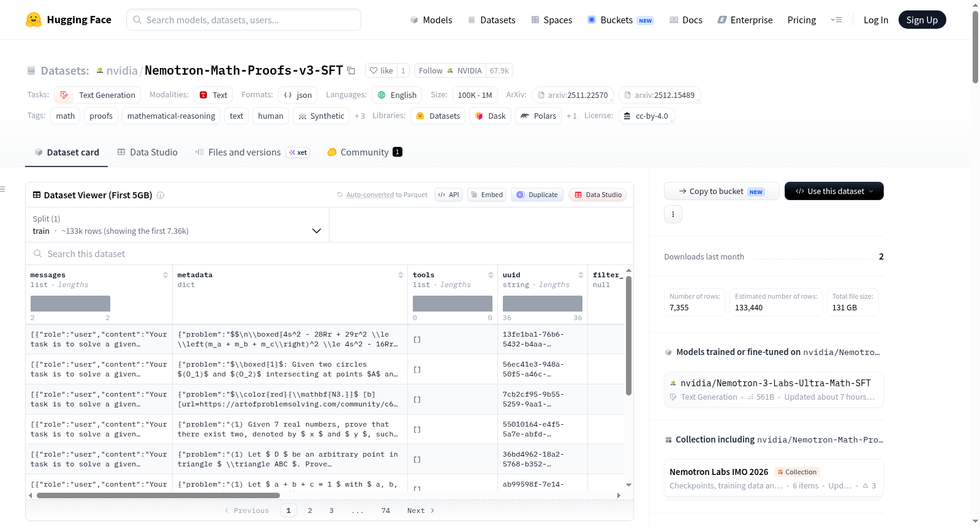
Task: Open the Community tab
Action: point(364,152)
